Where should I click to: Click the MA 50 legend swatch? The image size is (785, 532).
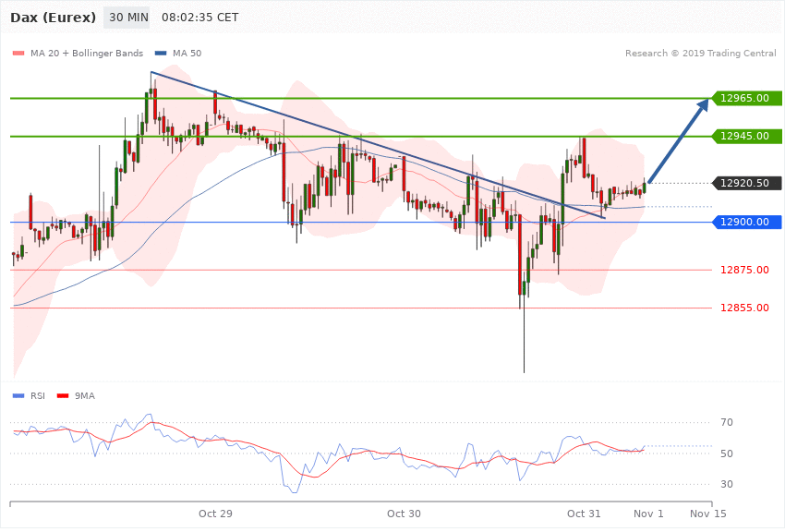tap(161, 54)
